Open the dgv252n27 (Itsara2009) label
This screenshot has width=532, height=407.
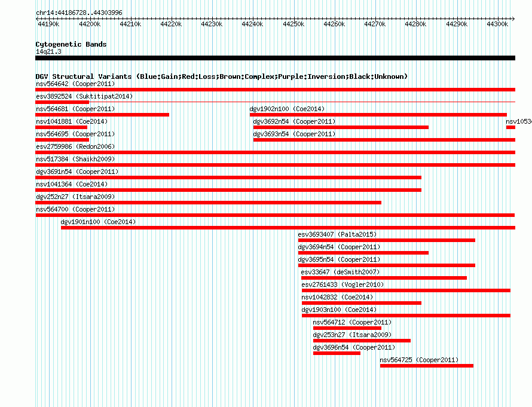[75, 197]
